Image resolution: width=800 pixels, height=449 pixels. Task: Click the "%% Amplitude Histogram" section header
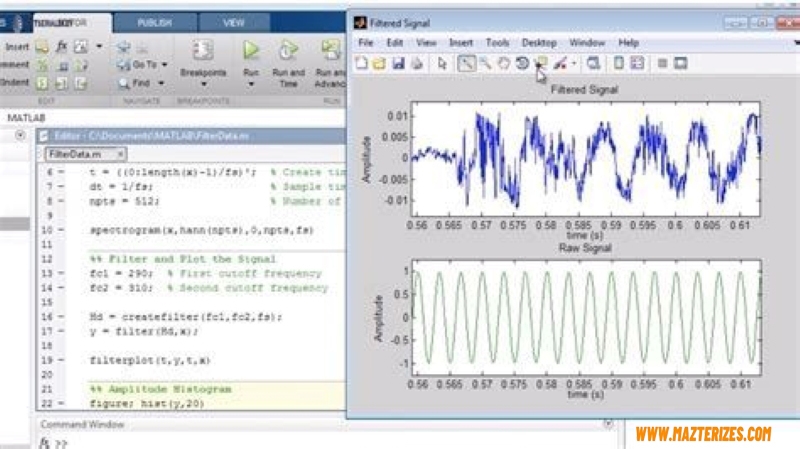point(161,389)
